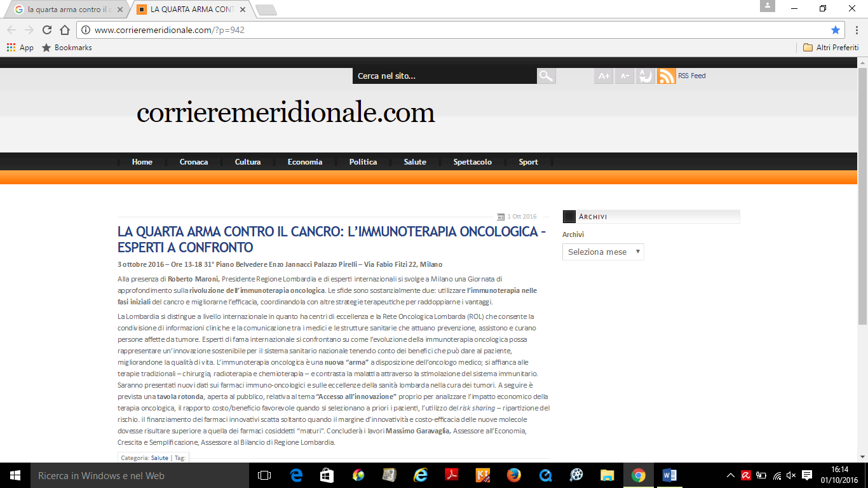Image resolution: width=868 pixels, height=488 pixels.
Task: Click the calendar icon beside 1 Ott 2016
Action: tap(501, 217)
